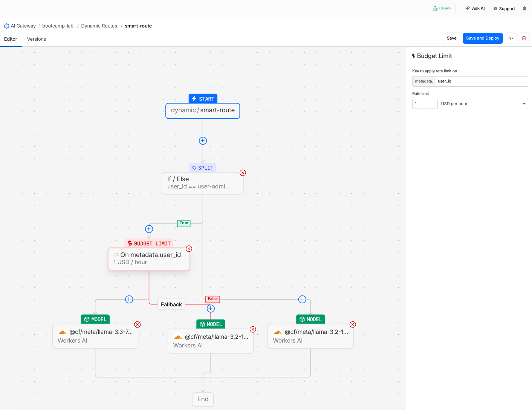532x410 pixels.
Task: Open the code view icon
Action: click(511, 38)
